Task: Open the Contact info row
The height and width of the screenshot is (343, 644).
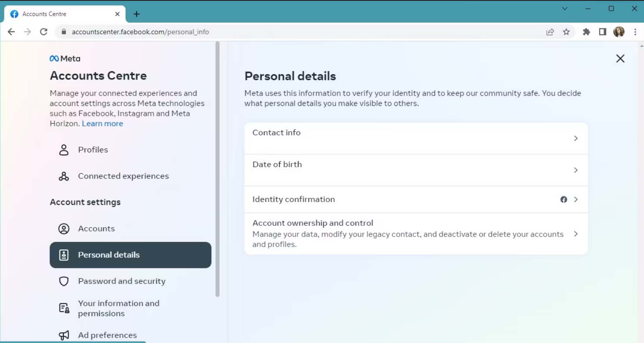Action: tap(416, 139)
